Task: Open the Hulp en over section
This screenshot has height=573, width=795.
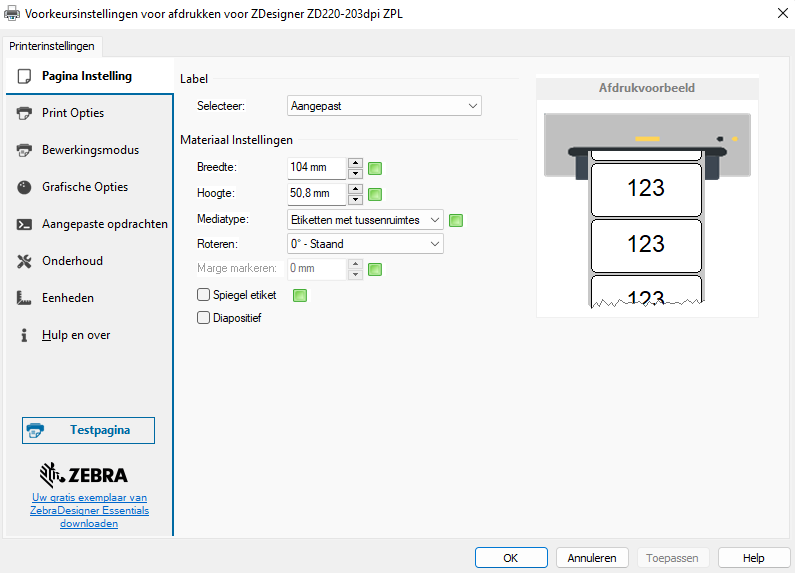Action: tap(90, 335)
